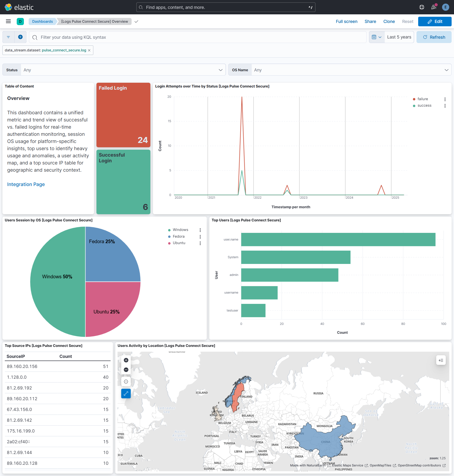
Task: Switch to Full screen mode
Action: click(347, 21)
